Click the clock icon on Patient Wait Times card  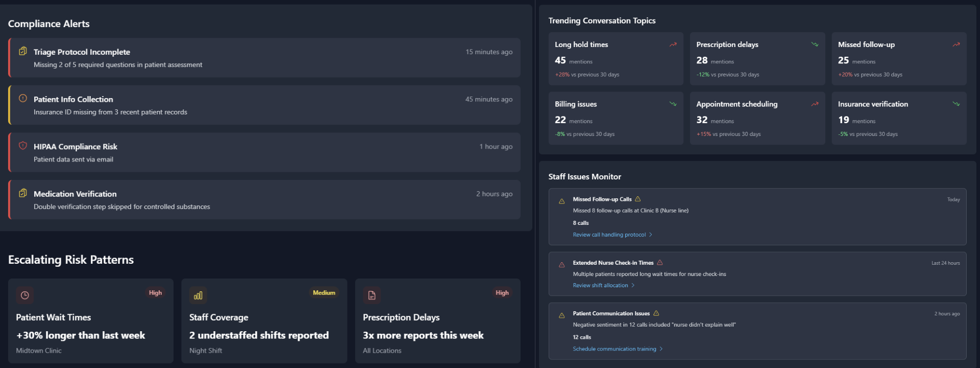pyautogui.click(x=24, y=295)
